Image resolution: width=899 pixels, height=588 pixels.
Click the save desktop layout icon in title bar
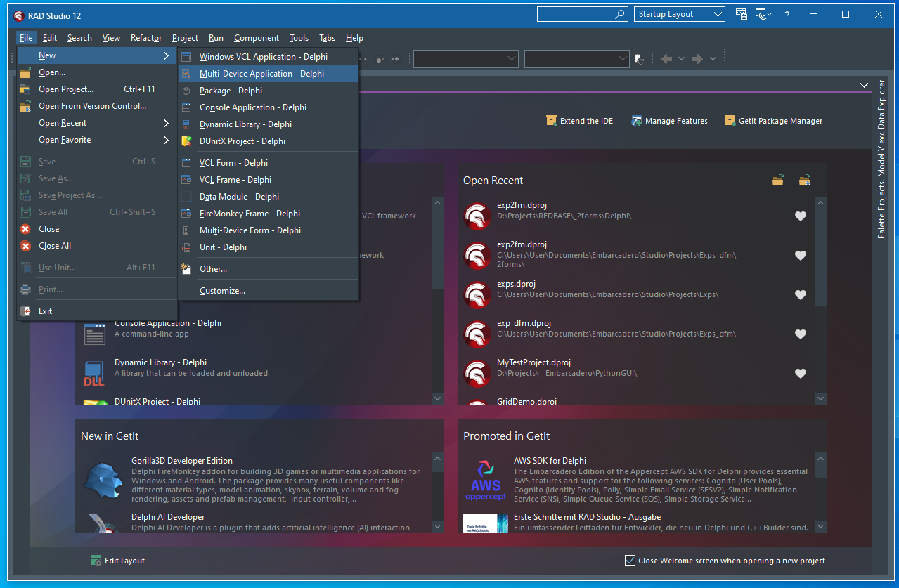click(741, 14)
